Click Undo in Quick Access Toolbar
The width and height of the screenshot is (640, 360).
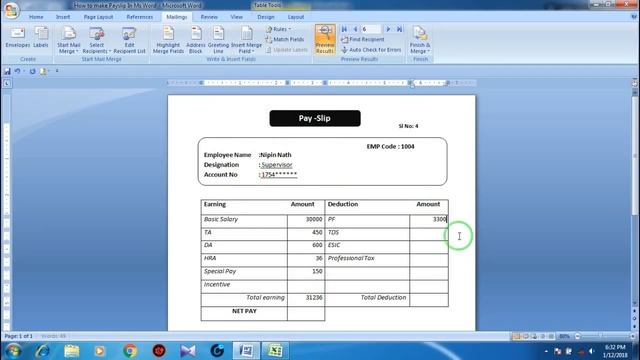click(x=18, y=71)
